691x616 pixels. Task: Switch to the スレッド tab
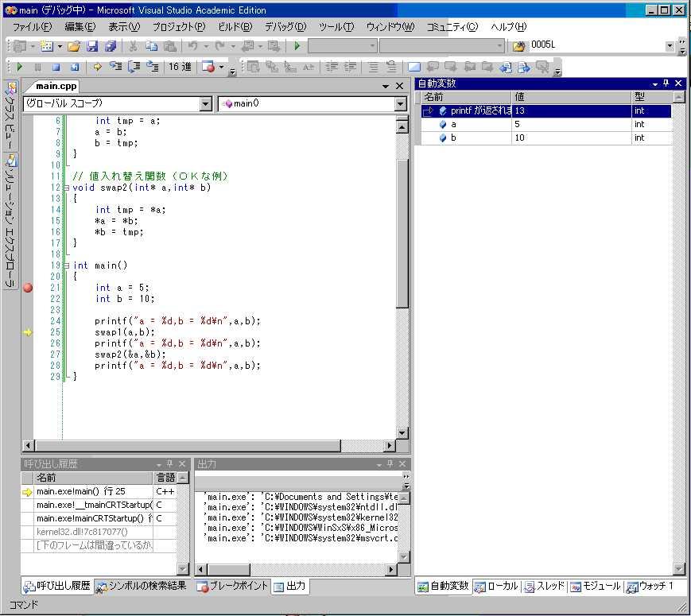[x=545, y=586]
